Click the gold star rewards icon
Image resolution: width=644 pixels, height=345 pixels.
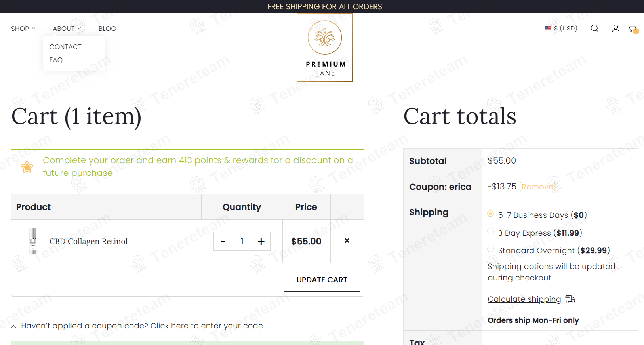27,167
